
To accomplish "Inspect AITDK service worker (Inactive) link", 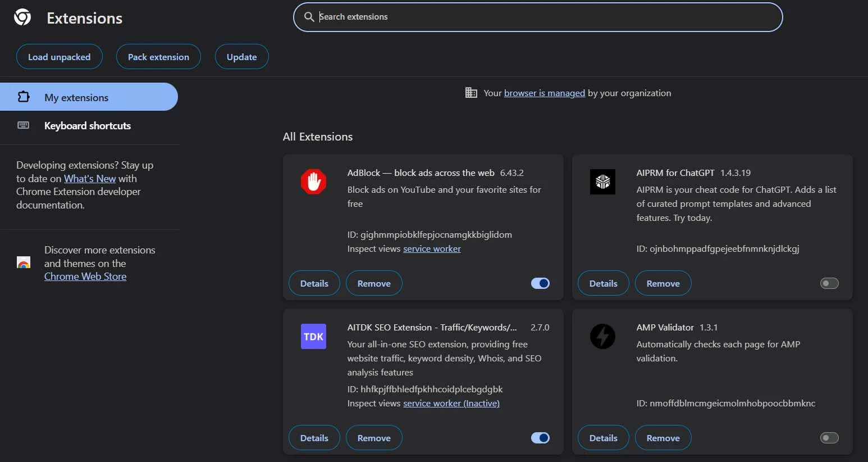I will click(451, 403).
